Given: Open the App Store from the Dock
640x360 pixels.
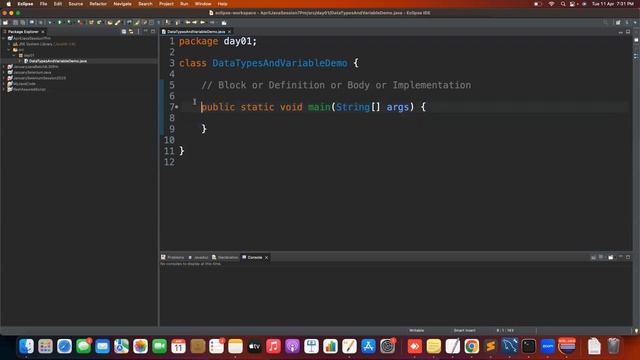Looking at the screenshot, I should tap(368, 346).
